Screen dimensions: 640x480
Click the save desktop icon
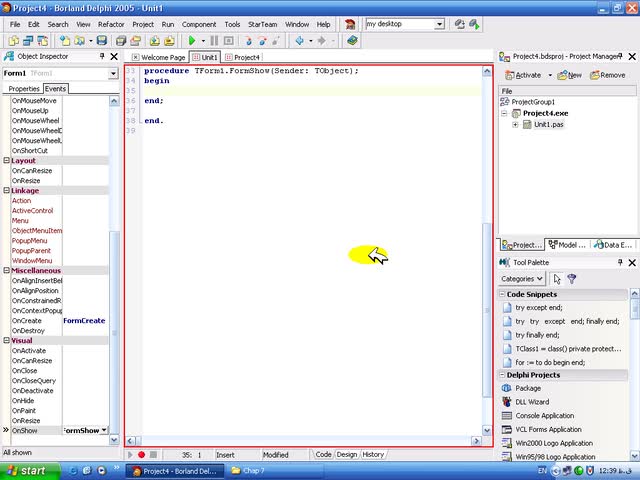460,24
